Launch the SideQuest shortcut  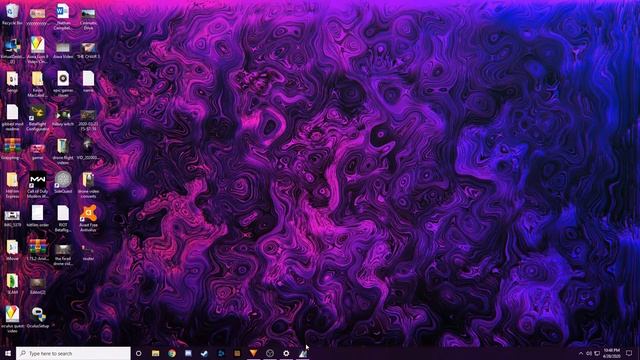(63, 182)
